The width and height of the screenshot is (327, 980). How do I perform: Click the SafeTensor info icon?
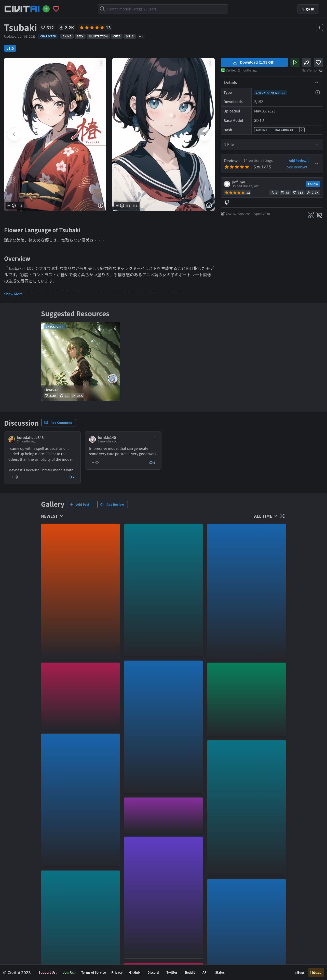321,70
